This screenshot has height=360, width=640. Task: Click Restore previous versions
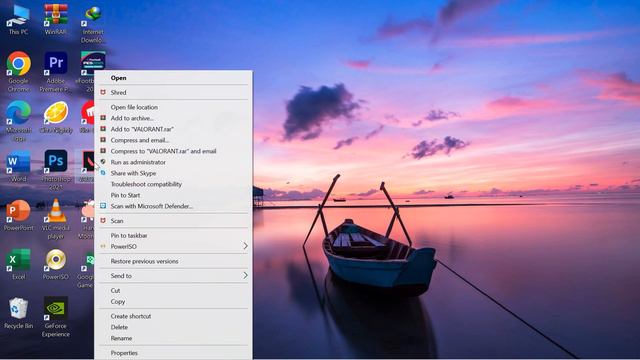tap(173, 261)
